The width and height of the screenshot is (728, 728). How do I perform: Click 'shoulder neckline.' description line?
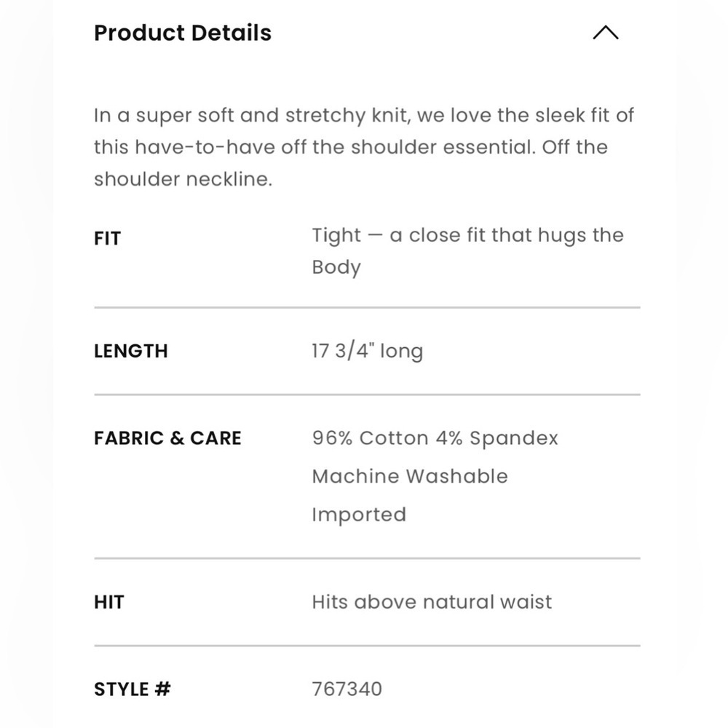coord(183,179)
